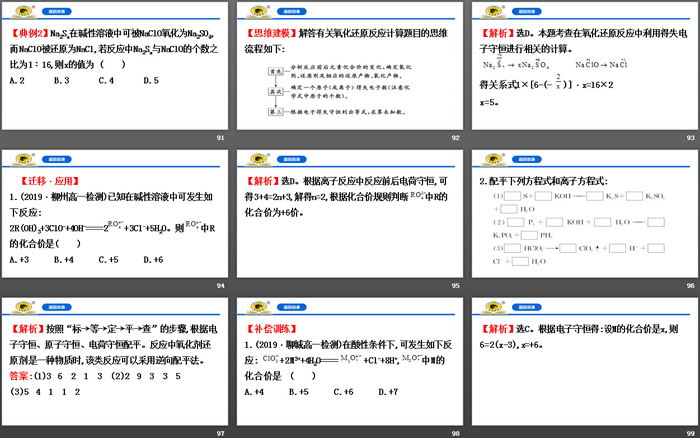Screen dimensions: 700x438
Task: Click the blue pill button on slide 95
Action: [292, 159]
